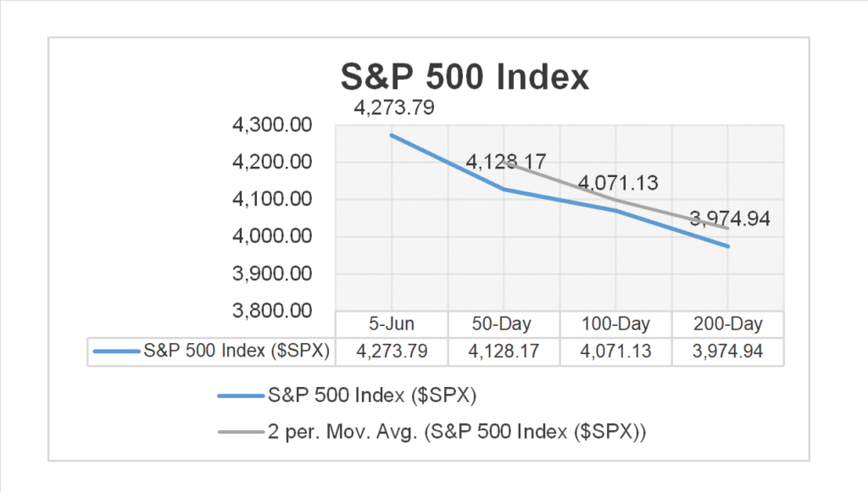
Task: Click the 50-Day column header
Action: 504,324
